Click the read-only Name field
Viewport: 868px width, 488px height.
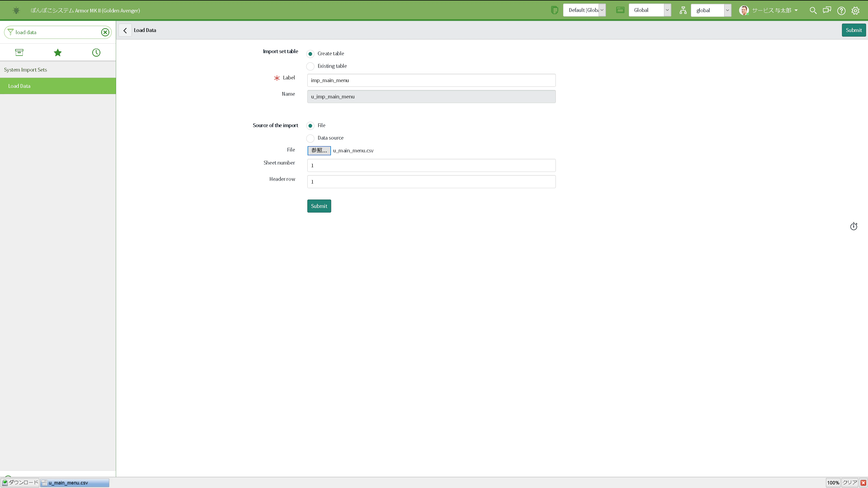tap(431, 97)
